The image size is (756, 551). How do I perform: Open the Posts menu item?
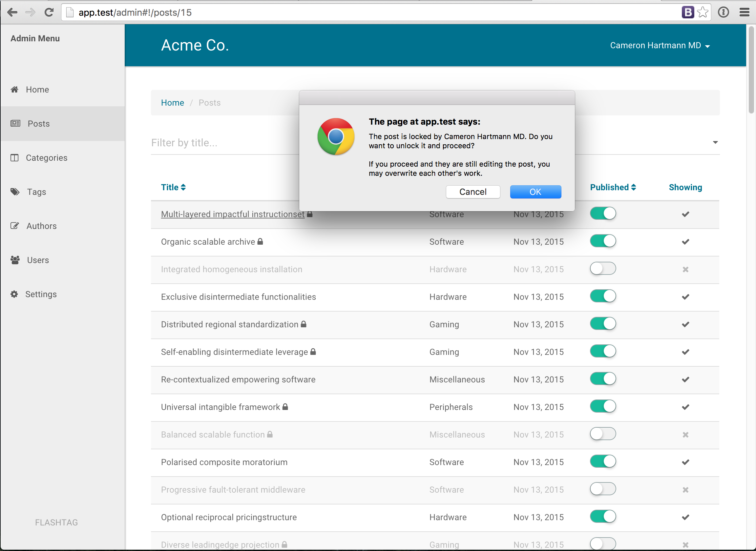(x=38, y=124)
